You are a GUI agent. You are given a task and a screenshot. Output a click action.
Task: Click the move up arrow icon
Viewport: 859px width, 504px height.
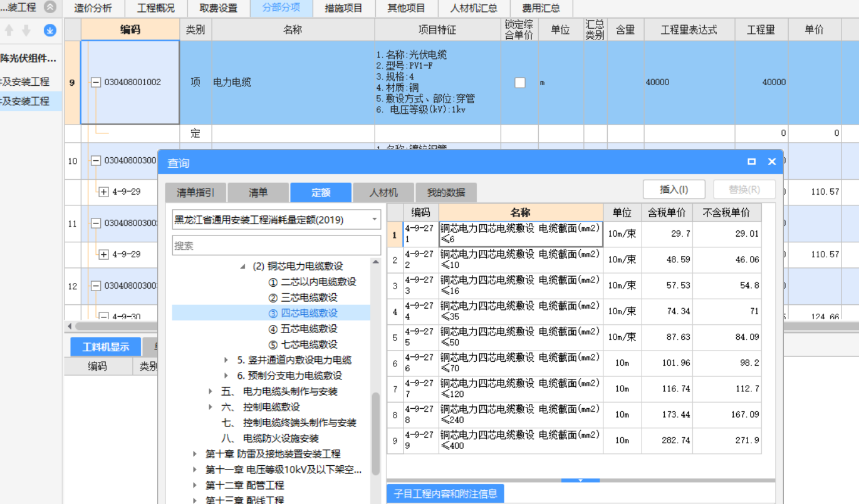(9, 30)
